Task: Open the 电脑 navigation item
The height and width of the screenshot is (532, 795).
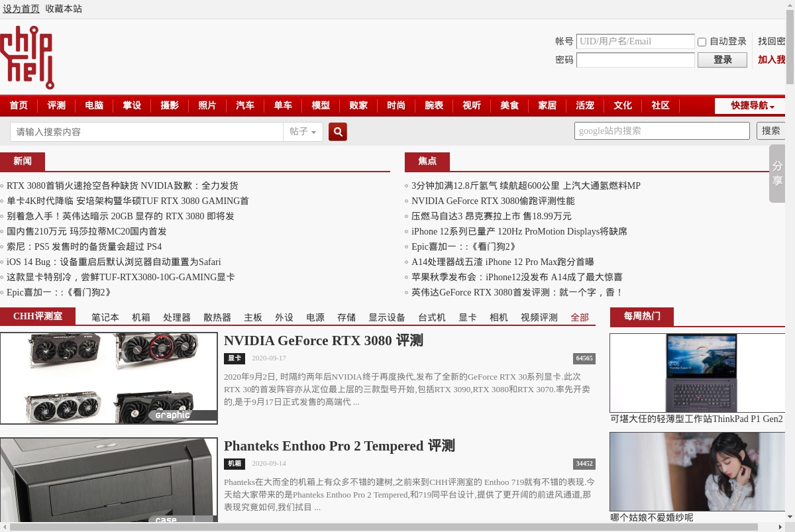Action: point(94,106)
